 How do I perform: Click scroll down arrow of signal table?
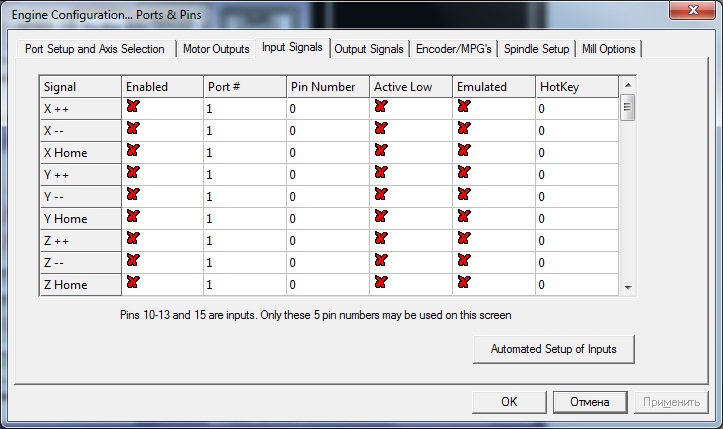click(628, 287)
